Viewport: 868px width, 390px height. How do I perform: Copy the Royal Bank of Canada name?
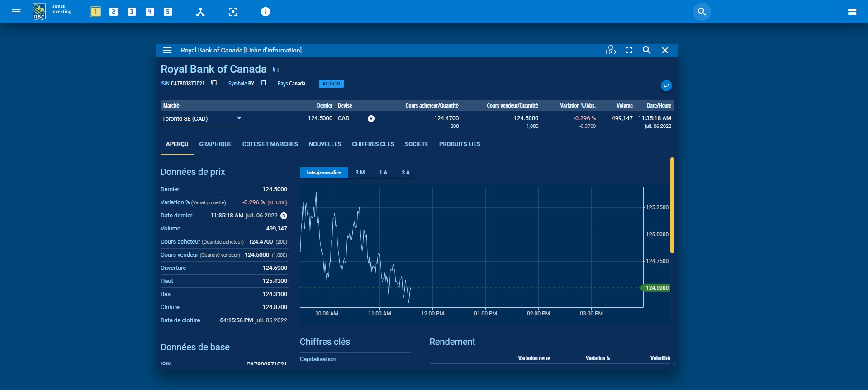tap(276, 70)
